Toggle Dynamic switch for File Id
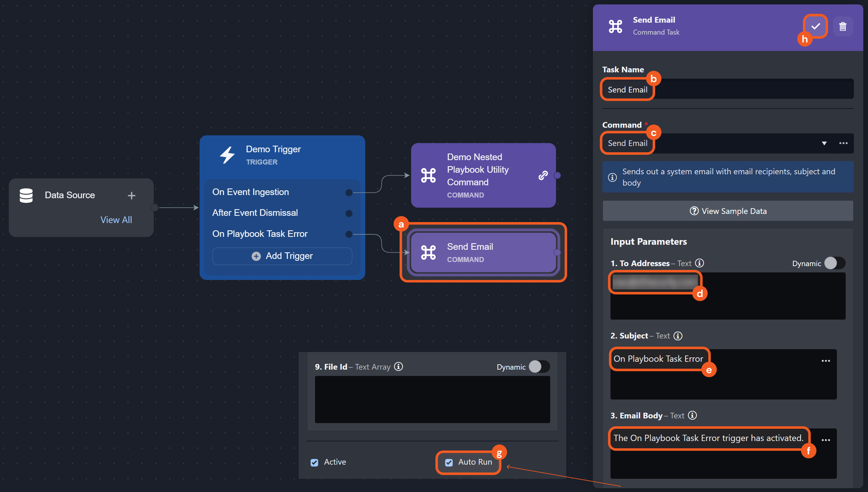 pos(539,366)
